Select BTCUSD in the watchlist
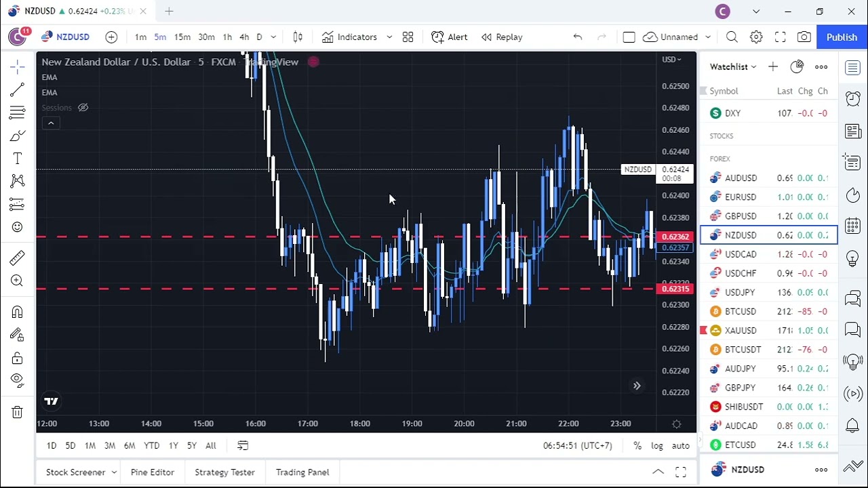The width and height of the screenshot is (868, 488). (769, 312)
